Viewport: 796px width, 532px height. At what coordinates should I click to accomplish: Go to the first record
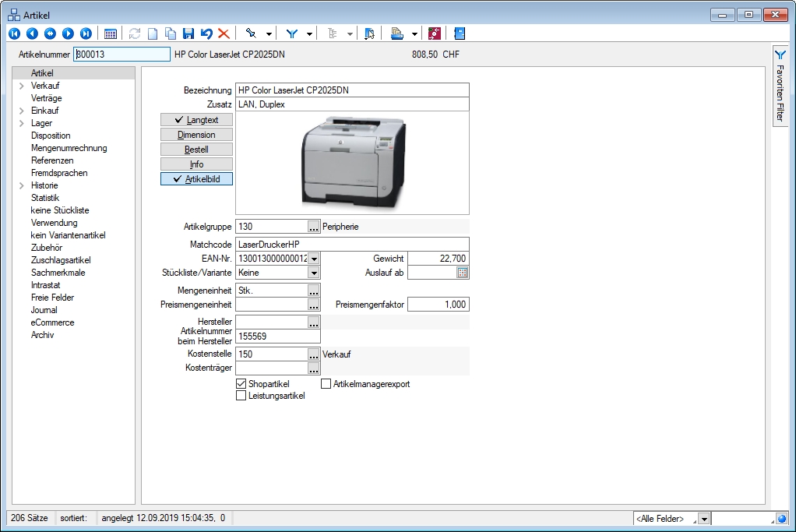14,33
